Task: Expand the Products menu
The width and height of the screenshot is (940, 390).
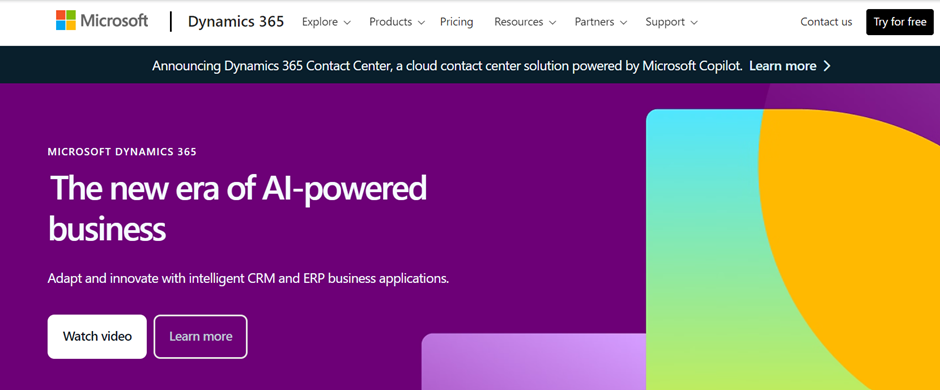Action: point(397,22)
